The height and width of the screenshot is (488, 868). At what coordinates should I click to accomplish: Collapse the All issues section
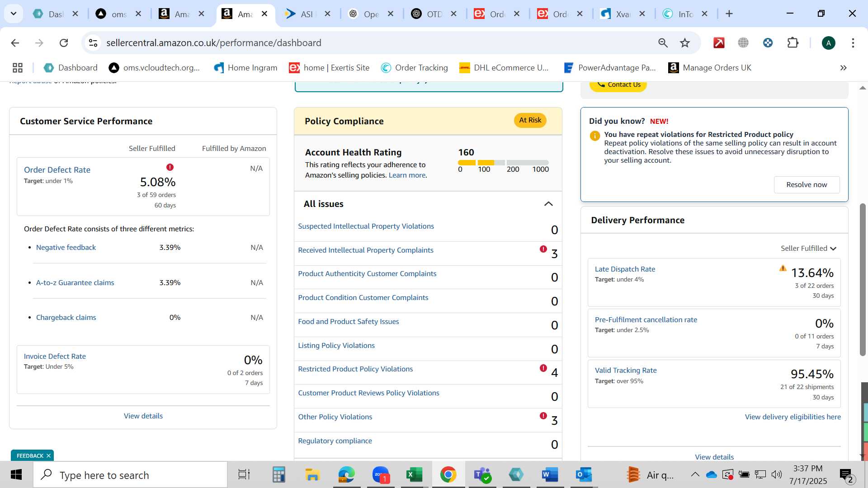pos(548,204)
